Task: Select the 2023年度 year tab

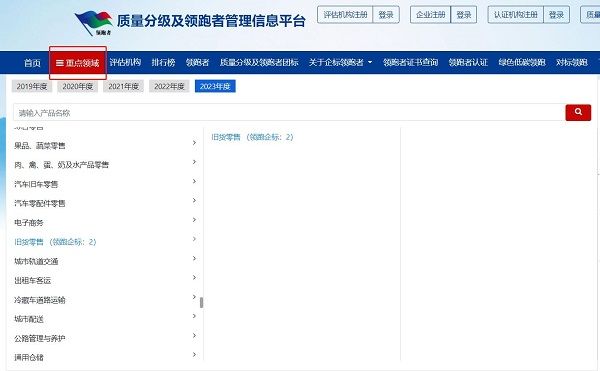Action: tap(215, 86)
